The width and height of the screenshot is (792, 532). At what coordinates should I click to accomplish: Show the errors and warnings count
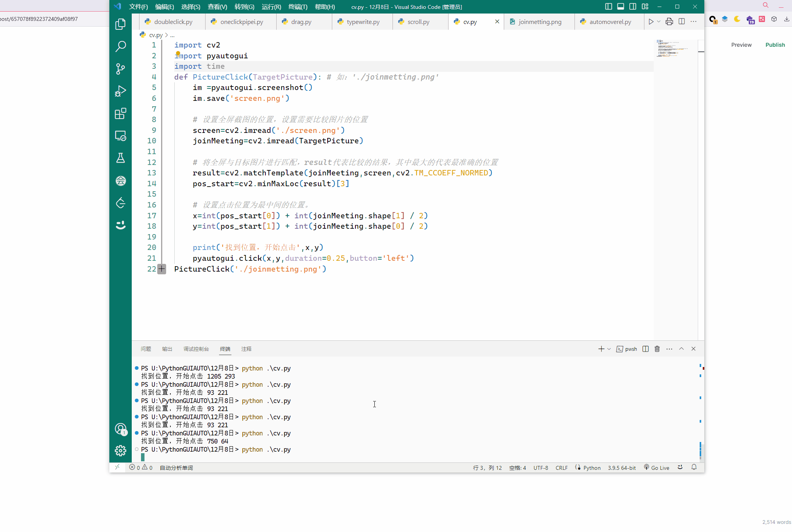click(141, 467)
